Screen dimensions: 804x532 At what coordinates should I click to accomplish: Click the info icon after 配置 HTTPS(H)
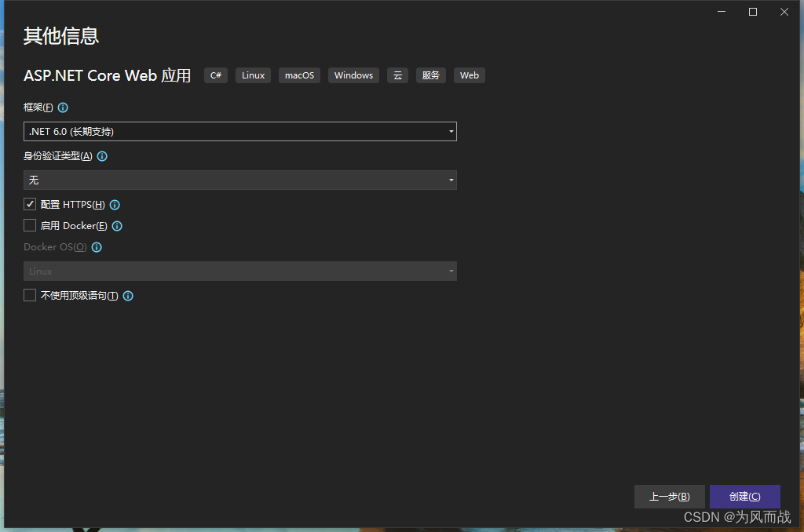click(114, 204)
